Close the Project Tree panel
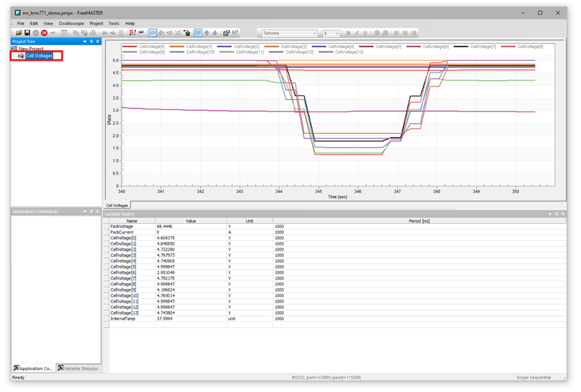 pyautogui.click(x=98, y=41)
